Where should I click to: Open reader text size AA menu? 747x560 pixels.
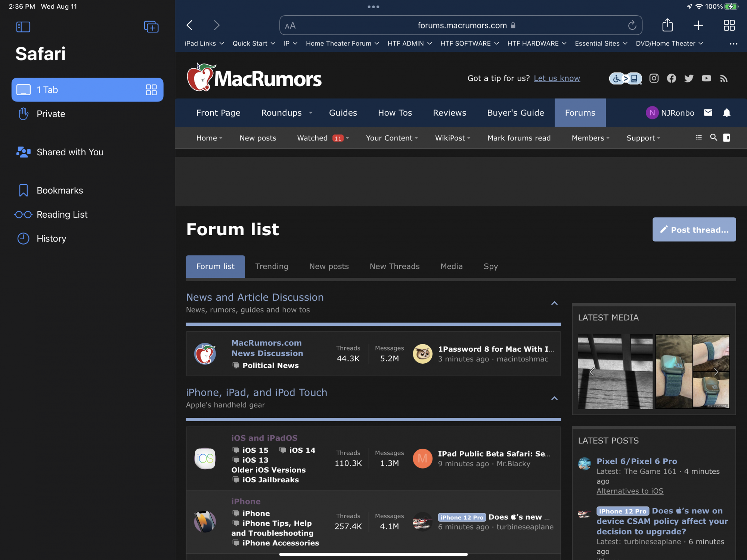290,26
